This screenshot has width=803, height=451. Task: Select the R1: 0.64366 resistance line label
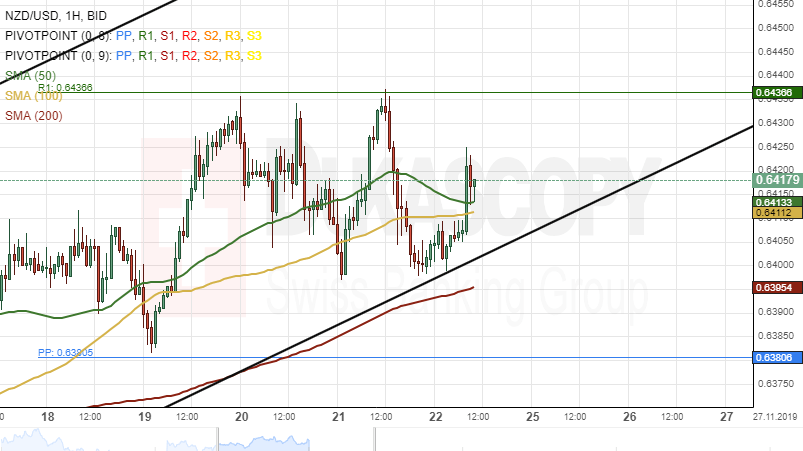[x=65, y=88]
